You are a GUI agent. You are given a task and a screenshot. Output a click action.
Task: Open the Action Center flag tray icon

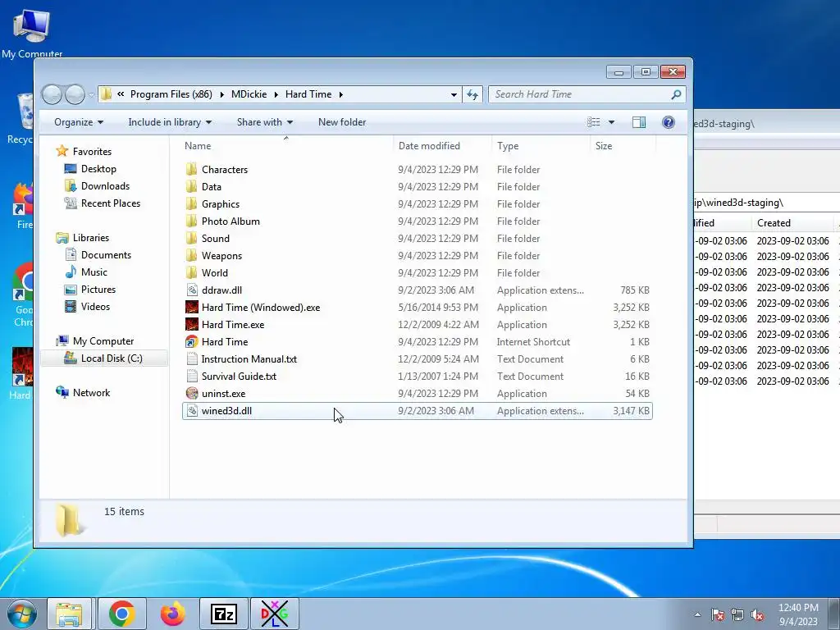(x=717, y=615)
